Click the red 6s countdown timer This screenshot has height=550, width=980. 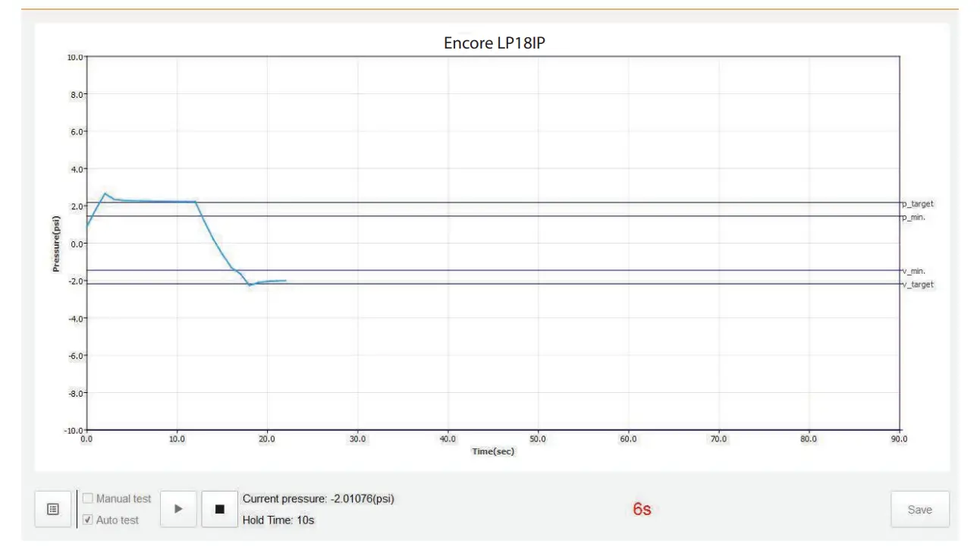642,510
